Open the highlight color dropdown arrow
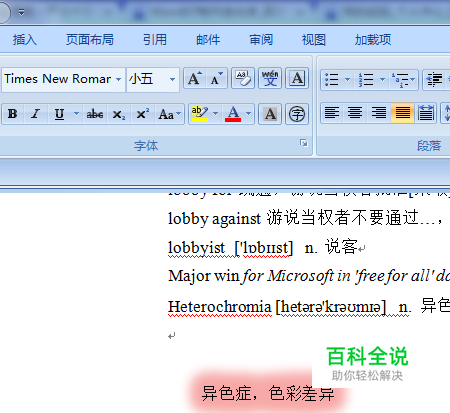The height and width of the screenshot is (413, 450). (x=216, y=114)
